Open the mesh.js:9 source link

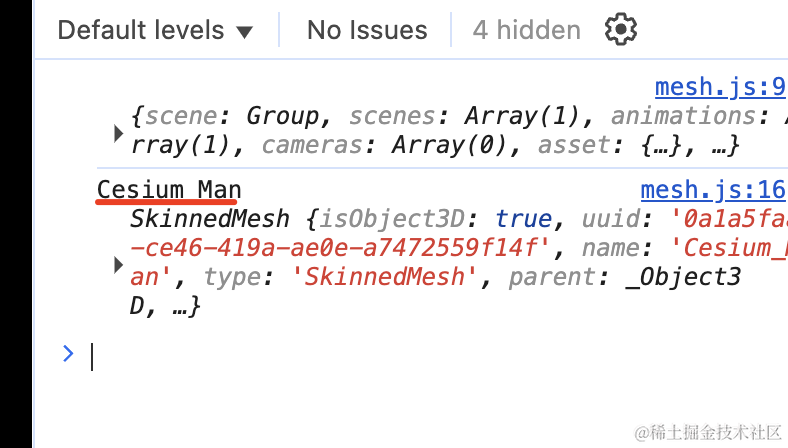(x=720, y=87)
